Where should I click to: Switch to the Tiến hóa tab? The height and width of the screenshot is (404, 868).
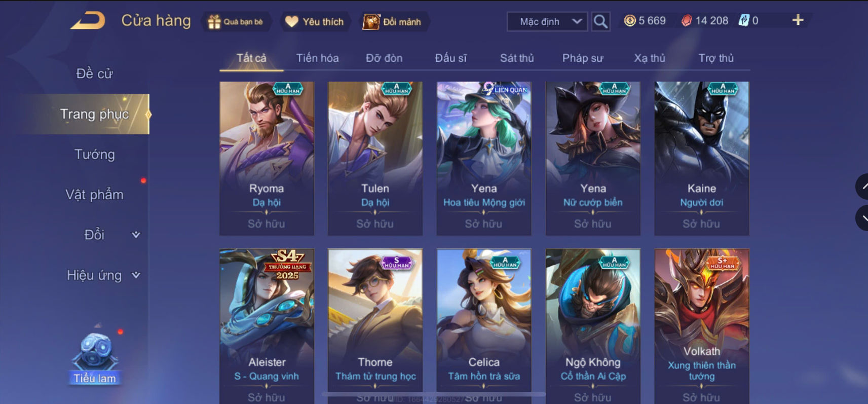(317, 58)
